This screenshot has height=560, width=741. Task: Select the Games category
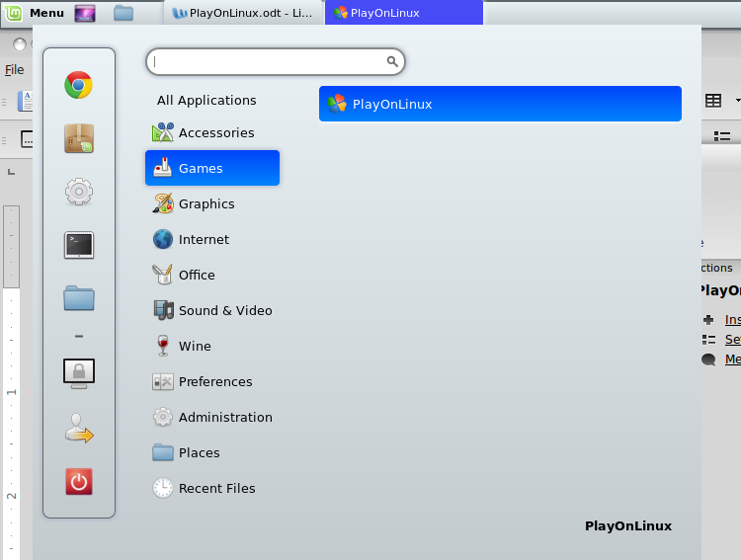click(212, 168)
